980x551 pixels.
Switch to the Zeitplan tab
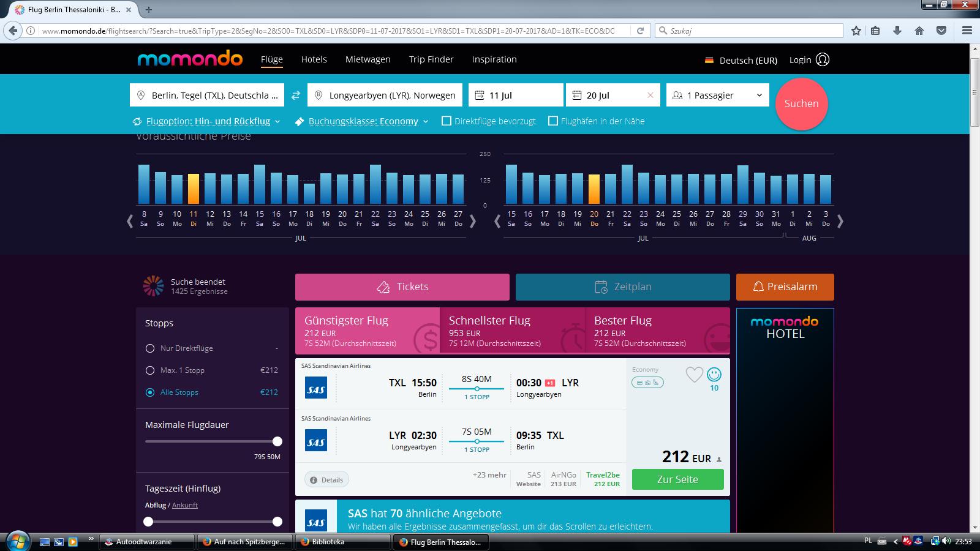623,287
